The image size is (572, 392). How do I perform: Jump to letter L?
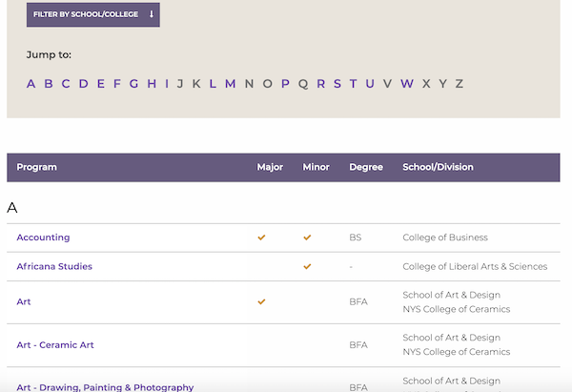213,84
